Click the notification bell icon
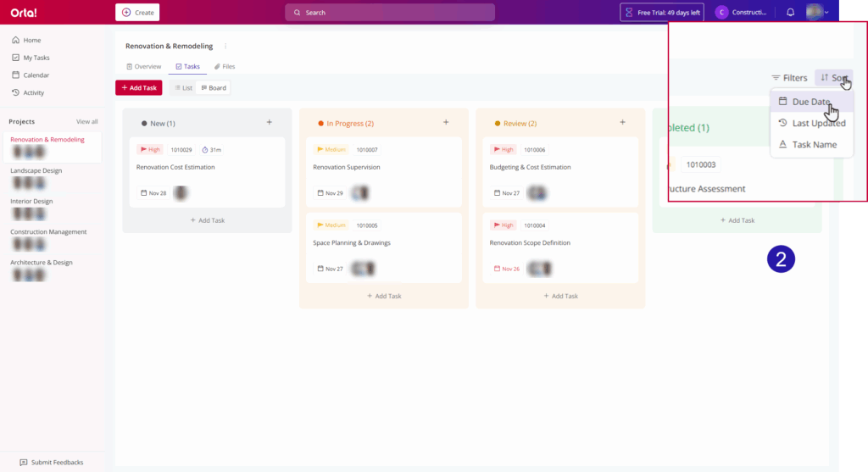The height and width of the screenshot is (472, 868). (x=790, y=13)
